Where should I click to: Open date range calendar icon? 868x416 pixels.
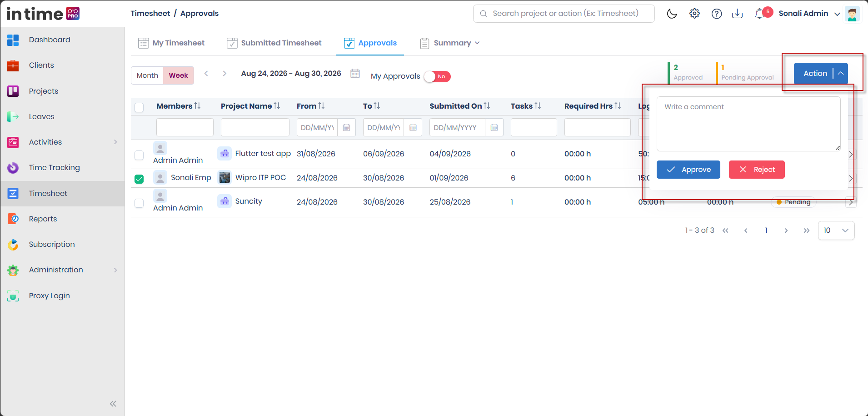pyautogui.click(x=355, y=73)
